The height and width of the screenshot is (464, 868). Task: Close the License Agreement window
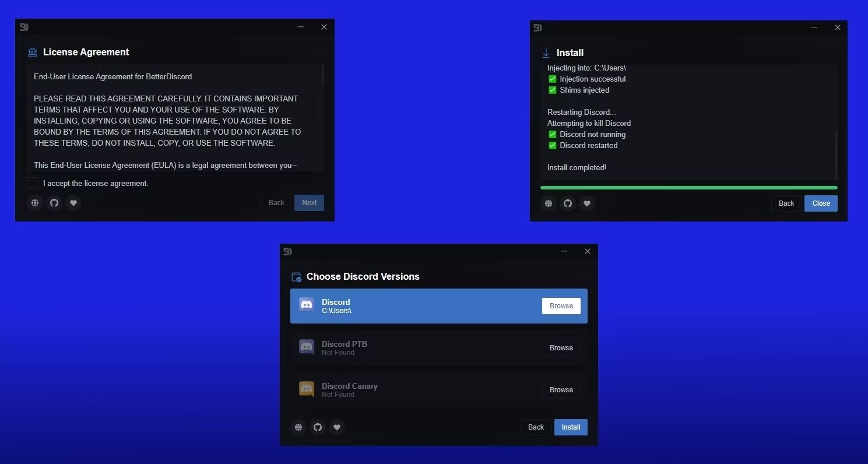[x=324, y=27]
